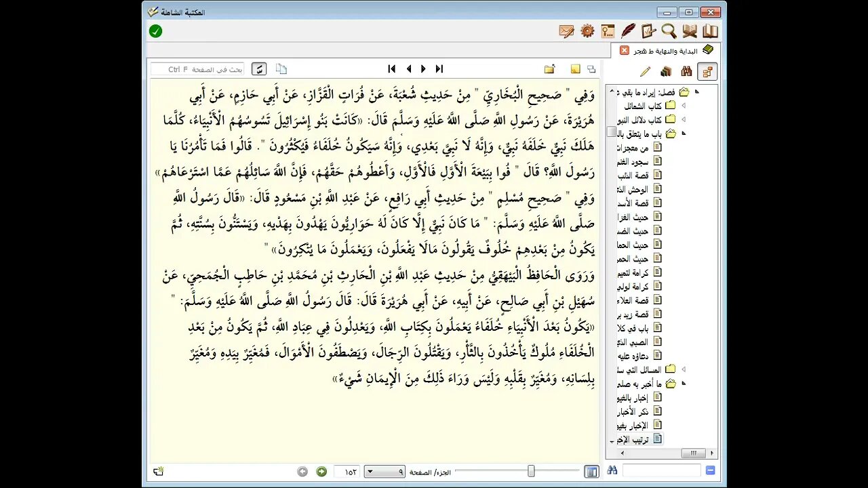
Task: Go to the last page arrow
Action: coord(439,68)
